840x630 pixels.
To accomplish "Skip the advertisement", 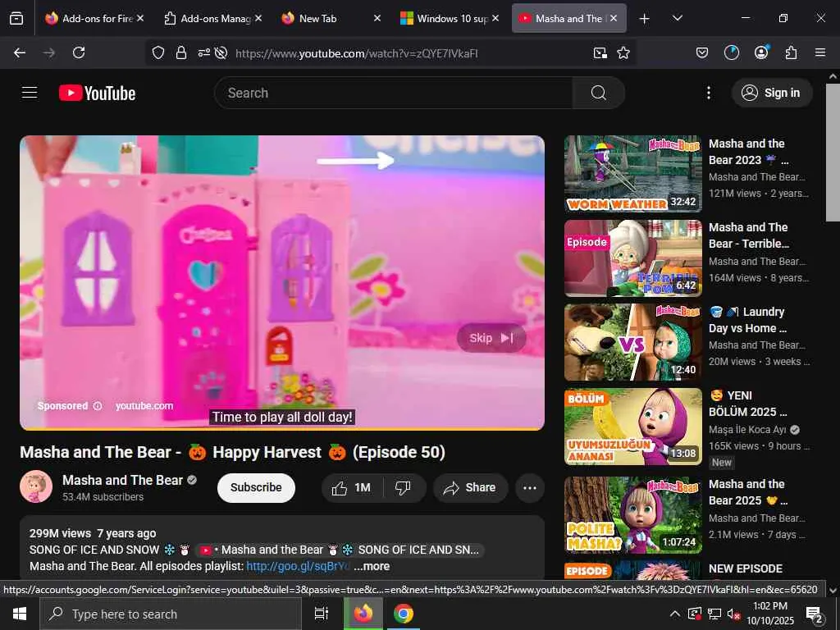I will (491, 338).
